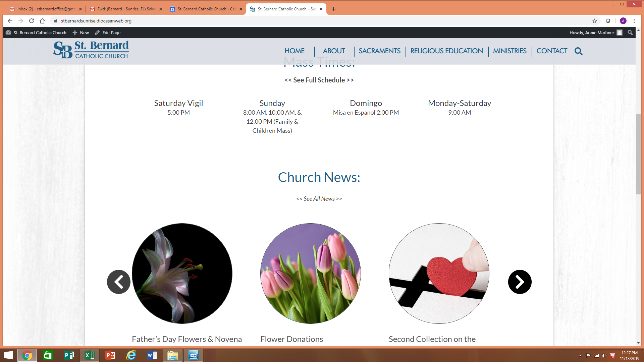
Task: Open Excel from the taskbar
Action: (x=90, y=355)
